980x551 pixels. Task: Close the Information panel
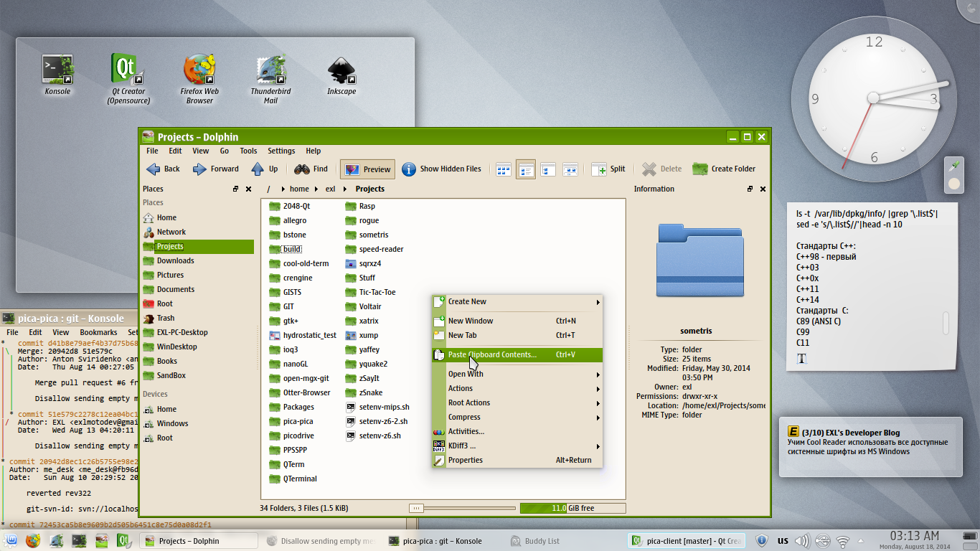(x=763, y=189)
